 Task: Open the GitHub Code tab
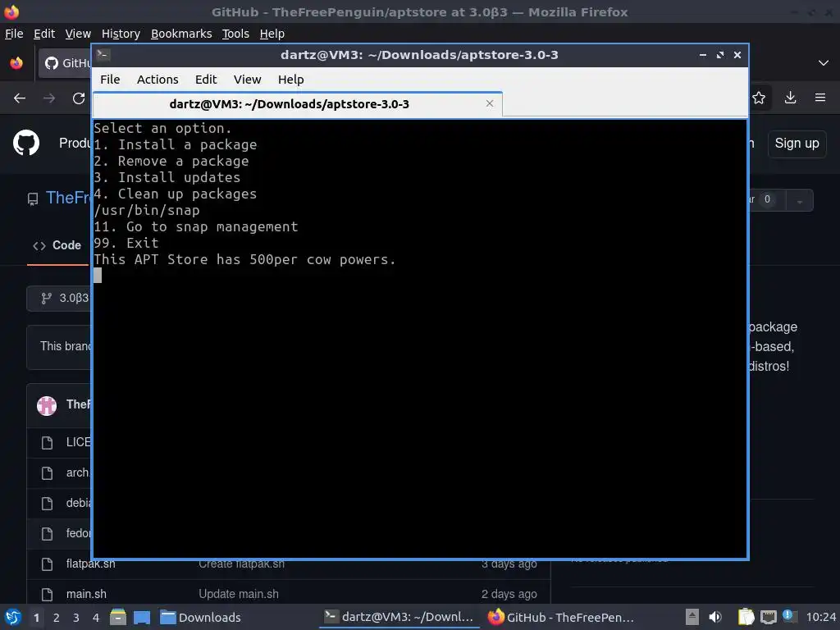(x=57, y=245)
